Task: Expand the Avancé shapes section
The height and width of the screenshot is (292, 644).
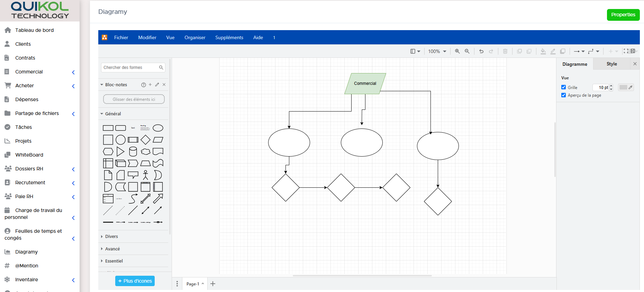Action: point(112,249)
